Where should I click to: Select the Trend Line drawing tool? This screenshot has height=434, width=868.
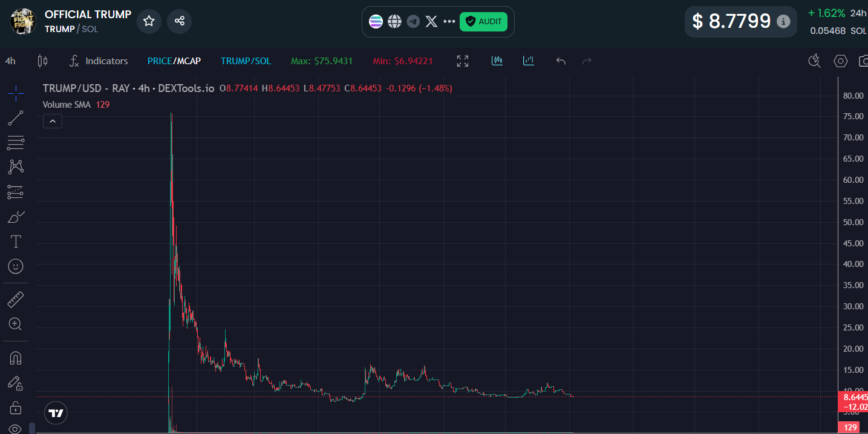click(16, 118)
